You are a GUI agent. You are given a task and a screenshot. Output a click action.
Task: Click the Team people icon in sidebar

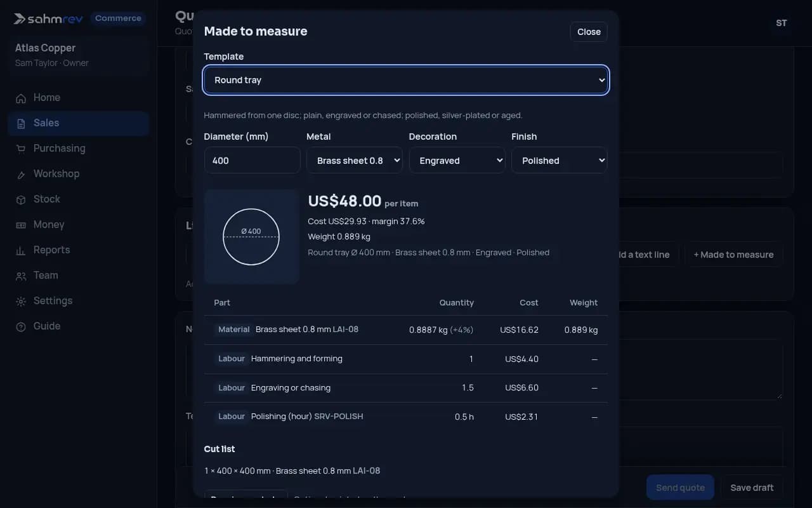coord(21,276)
